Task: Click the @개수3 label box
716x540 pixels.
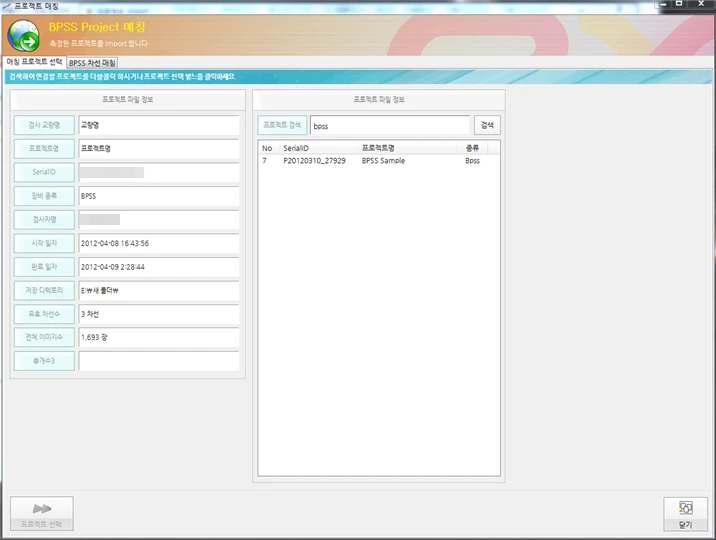Action: click(44, 361)
